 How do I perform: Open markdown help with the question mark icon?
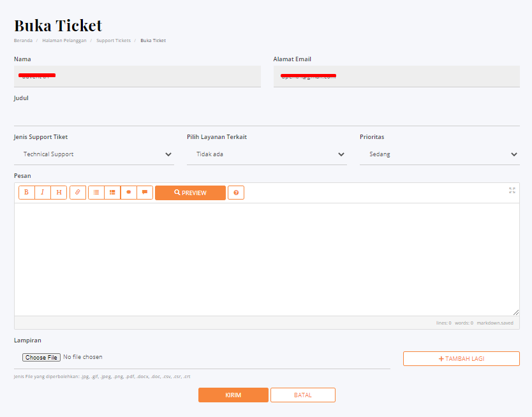236,193
